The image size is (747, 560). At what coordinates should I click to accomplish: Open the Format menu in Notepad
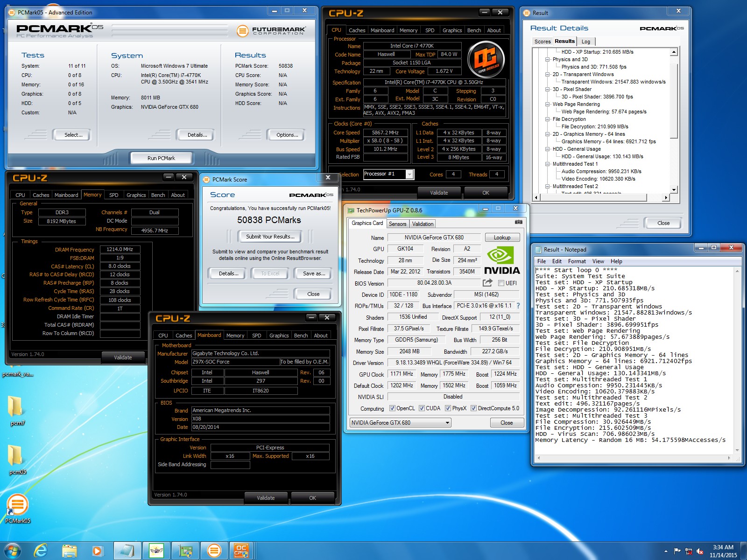coord(577,261)
